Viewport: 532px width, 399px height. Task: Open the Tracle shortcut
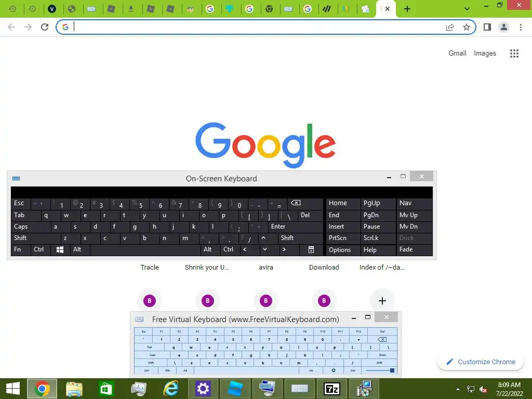[x=150, y=268]
